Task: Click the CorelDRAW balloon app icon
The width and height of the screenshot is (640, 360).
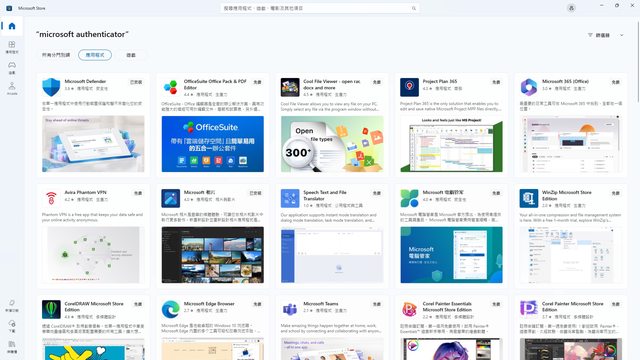Action: (51, 309)
